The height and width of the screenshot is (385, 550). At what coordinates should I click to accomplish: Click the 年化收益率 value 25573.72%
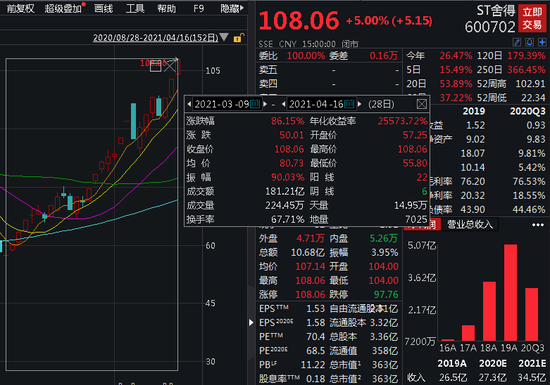coord(403,121)
